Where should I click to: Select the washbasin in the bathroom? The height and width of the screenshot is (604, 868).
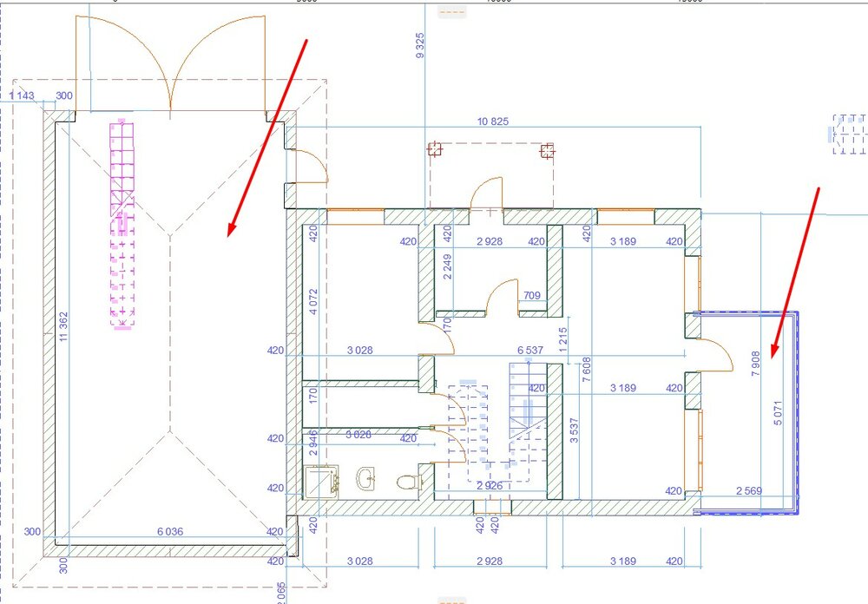[x=366, y=479]
